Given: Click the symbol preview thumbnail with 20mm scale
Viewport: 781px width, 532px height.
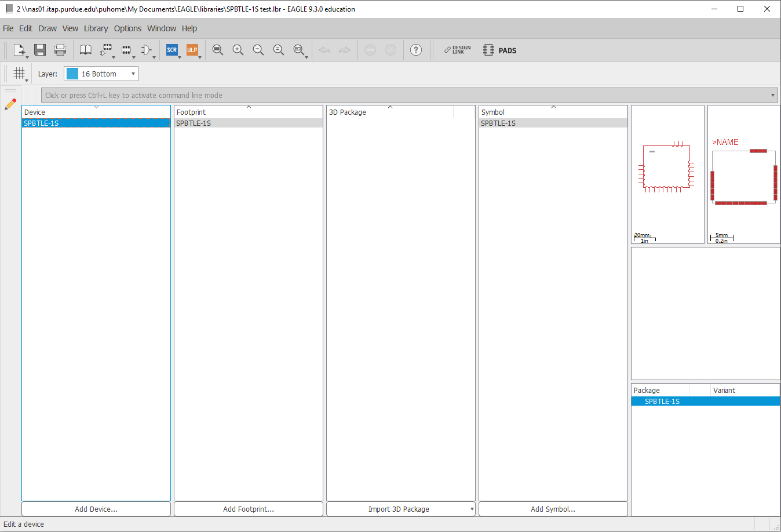Looking at the screenshot, I should (667, 174).
